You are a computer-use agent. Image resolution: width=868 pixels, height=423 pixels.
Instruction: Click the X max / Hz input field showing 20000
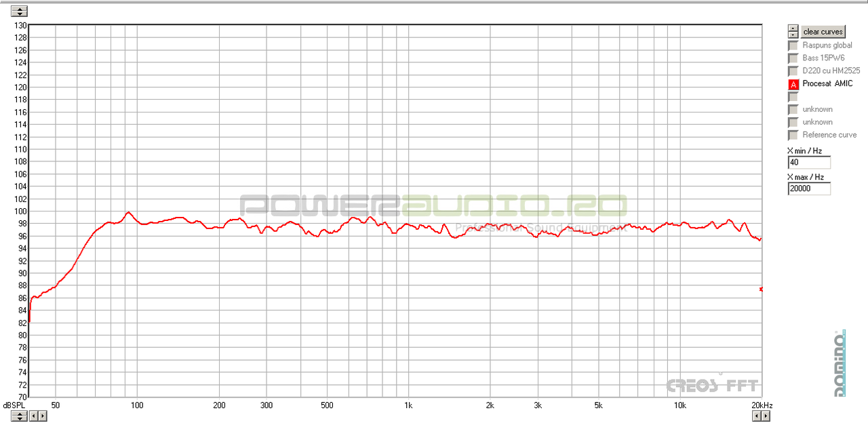tap(809, 189)
